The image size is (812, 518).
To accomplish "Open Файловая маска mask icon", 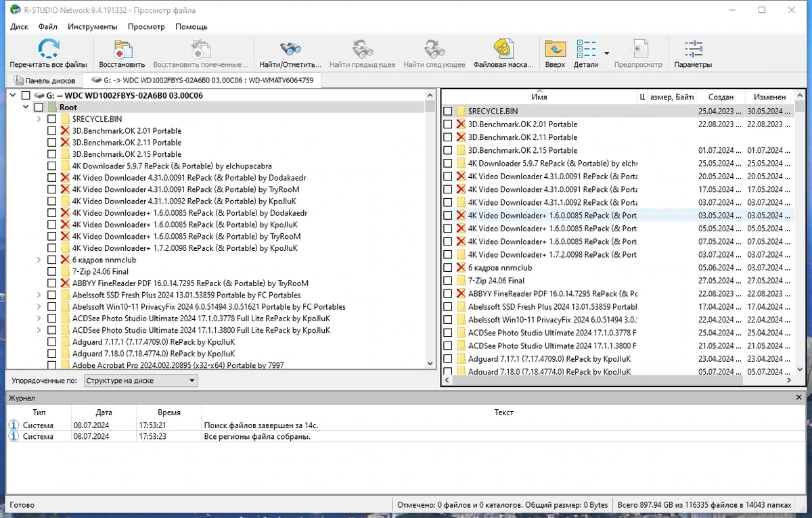I will click(503, 49).
